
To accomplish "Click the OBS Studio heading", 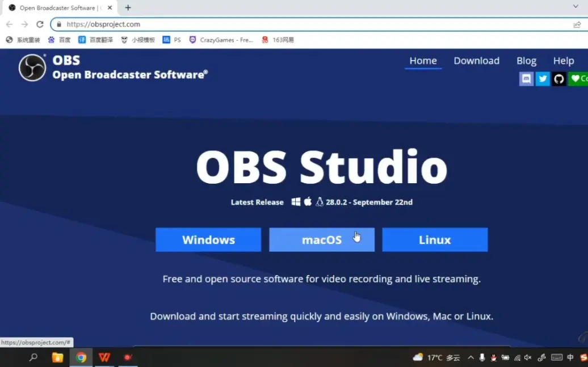I will [322, 167].
